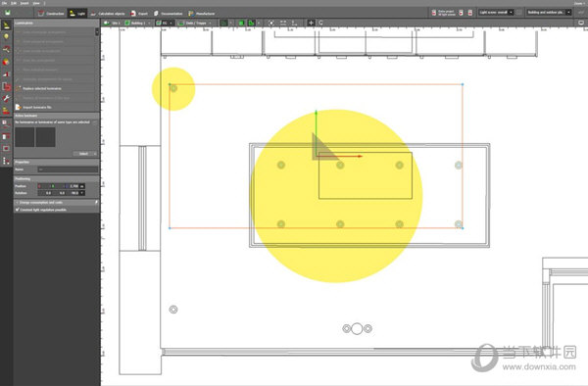Click the green side view toolbar icon
Screen dimensions: 588x386
251,23
